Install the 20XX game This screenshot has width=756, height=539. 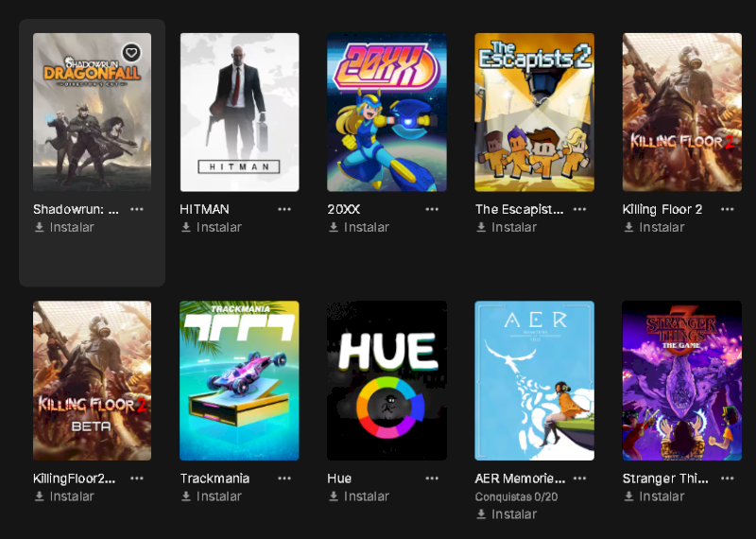click(359, 227)
